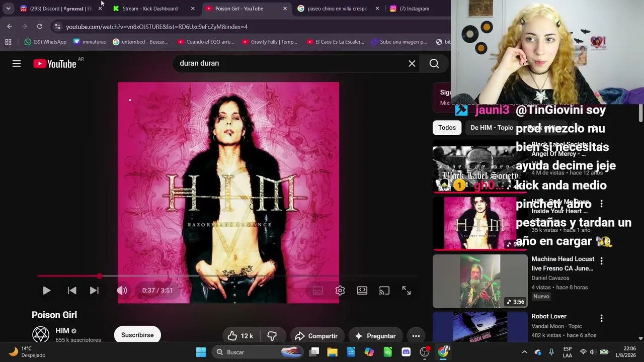Open the Windows Start menu
The image size is (644, 362).
click(201, 352)
